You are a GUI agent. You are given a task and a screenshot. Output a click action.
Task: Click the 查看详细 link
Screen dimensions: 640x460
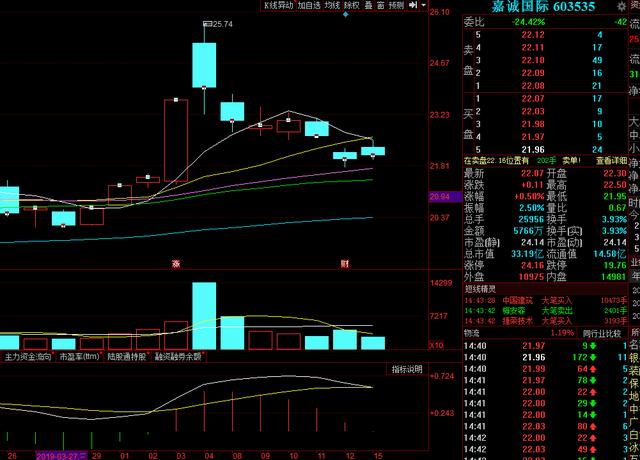[x=611, y=161]
